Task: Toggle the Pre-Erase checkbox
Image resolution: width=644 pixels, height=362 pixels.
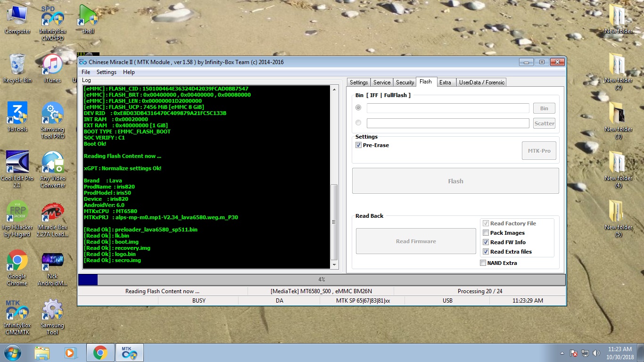Action: click(x=358, y=145)
